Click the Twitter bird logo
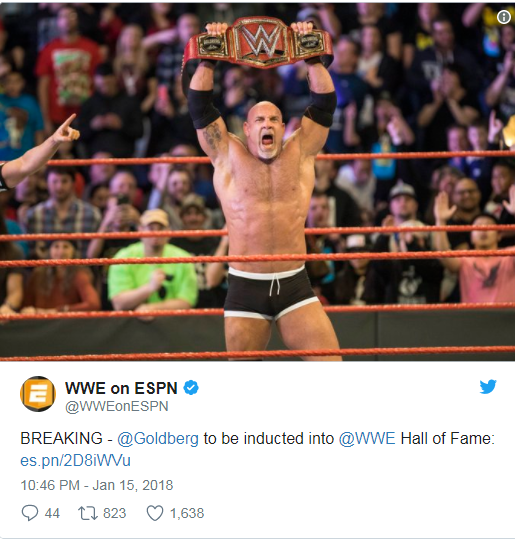Image resolution: width=515 pixels, height=539 pixels. 488,386
